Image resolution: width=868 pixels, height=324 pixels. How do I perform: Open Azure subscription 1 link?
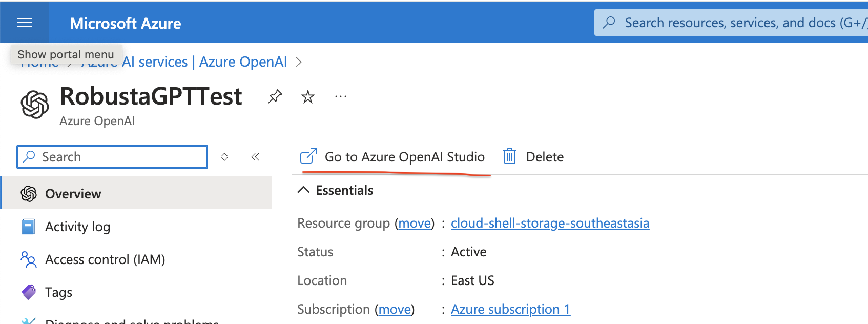tap(511, 309)
